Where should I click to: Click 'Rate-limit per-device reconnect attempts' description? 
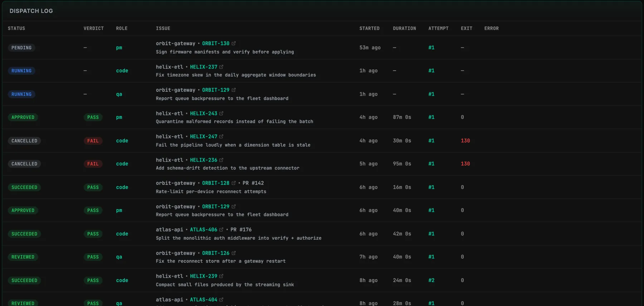tap(211, 192)
